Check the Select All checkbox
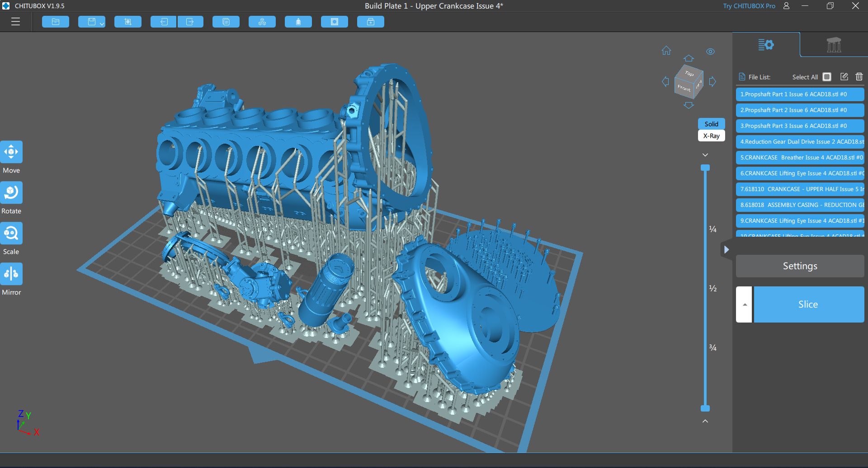This screenshot has width=868, height=468. click(x=827, y=77)
